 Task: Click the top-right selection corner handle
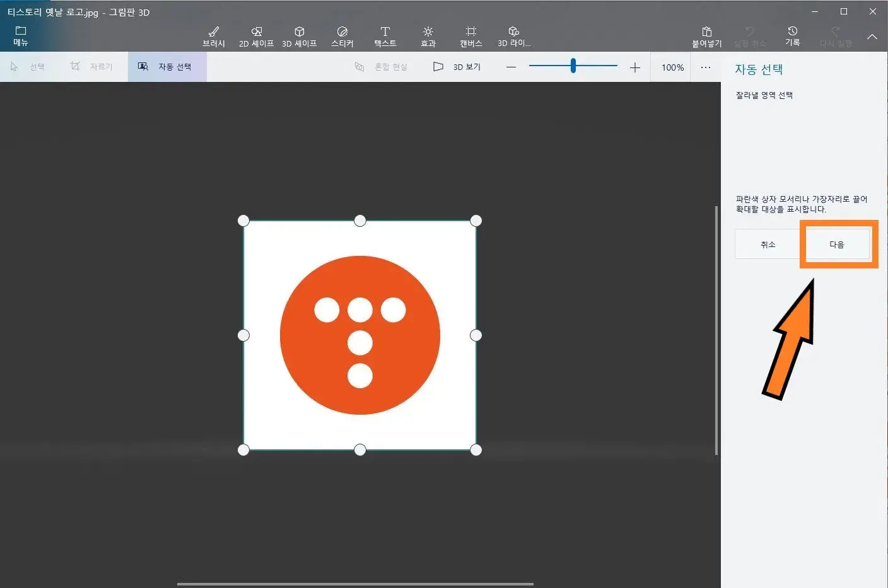click(476, 221)
